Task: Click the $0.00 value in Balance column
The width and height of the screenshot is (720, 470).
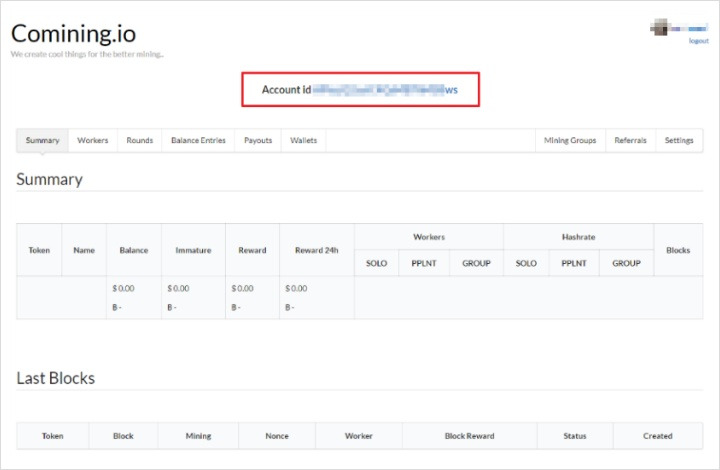Action: click(124, 288)
